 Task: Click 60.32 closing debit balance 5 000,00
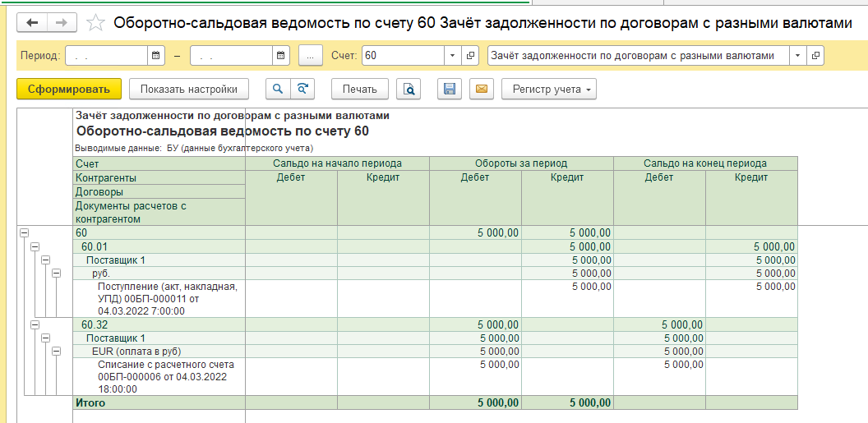(x=682, y=324)
